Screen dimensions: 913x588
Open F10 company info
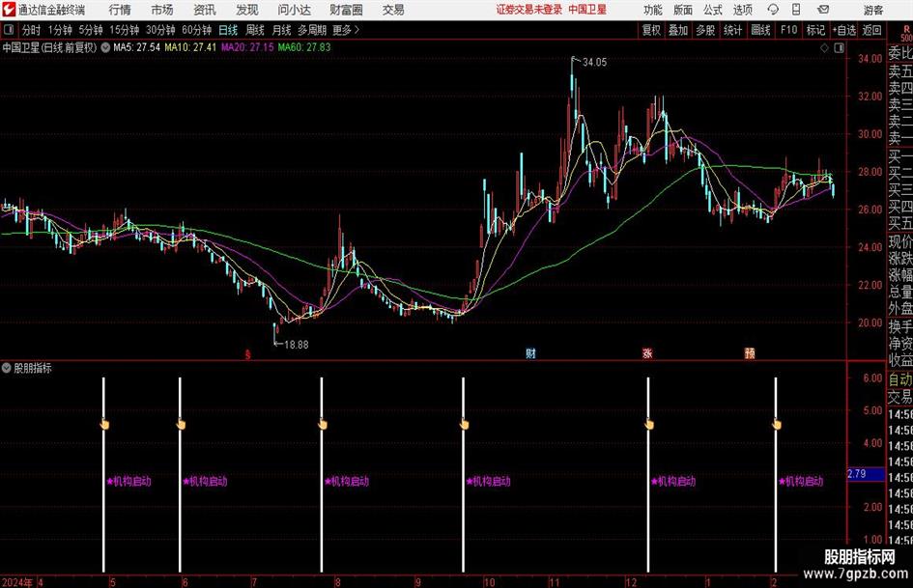click(x=788, y=30)
